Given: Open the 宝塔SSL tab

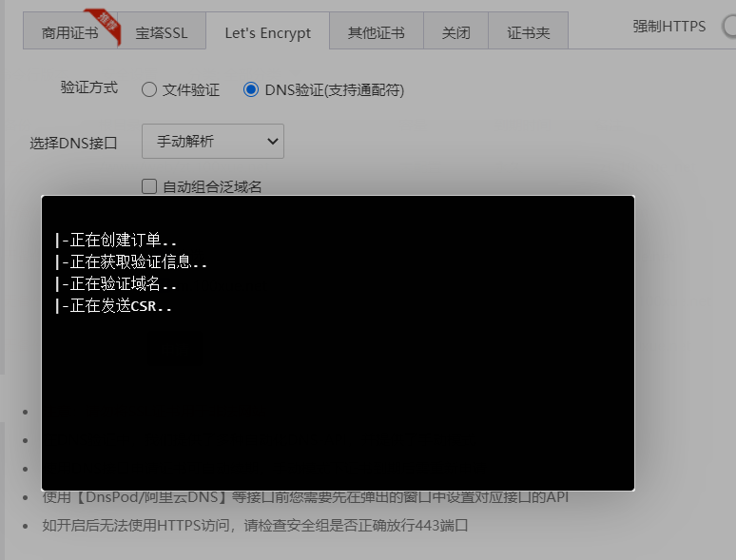Looking at the screenshot, I should [162, 31].
